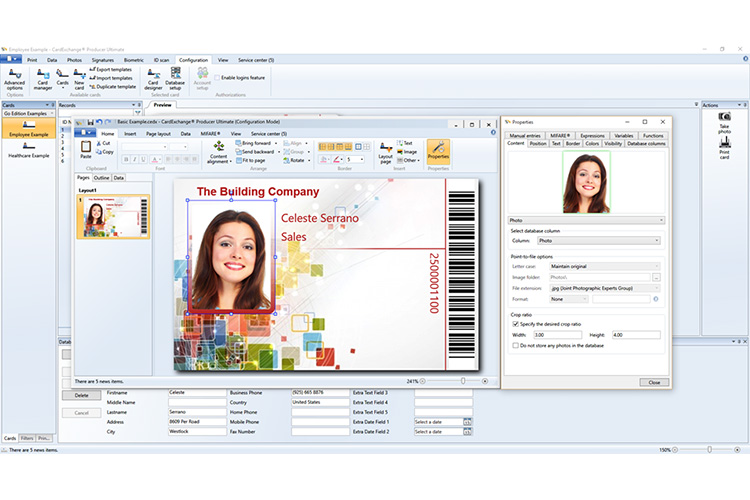Switch to the Outline tab
The image size is (750, 500).
pos(101,178)
